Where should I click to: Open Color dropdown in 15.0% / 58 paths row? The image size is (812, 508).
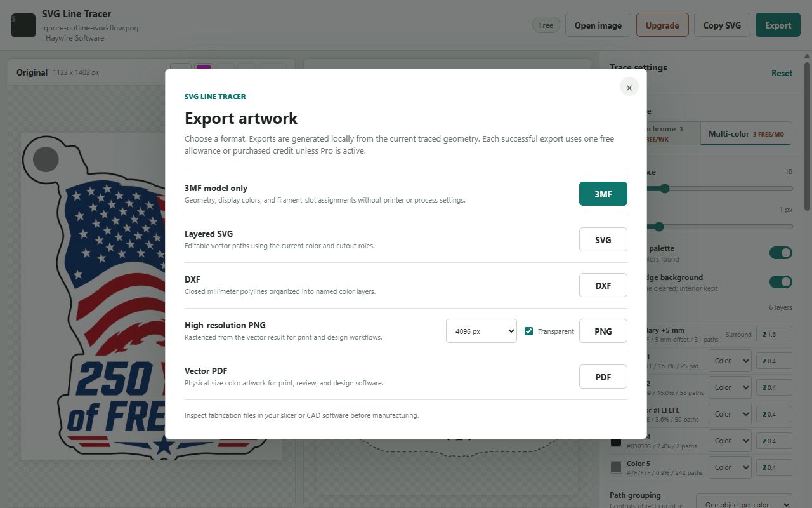coord(730,387)
